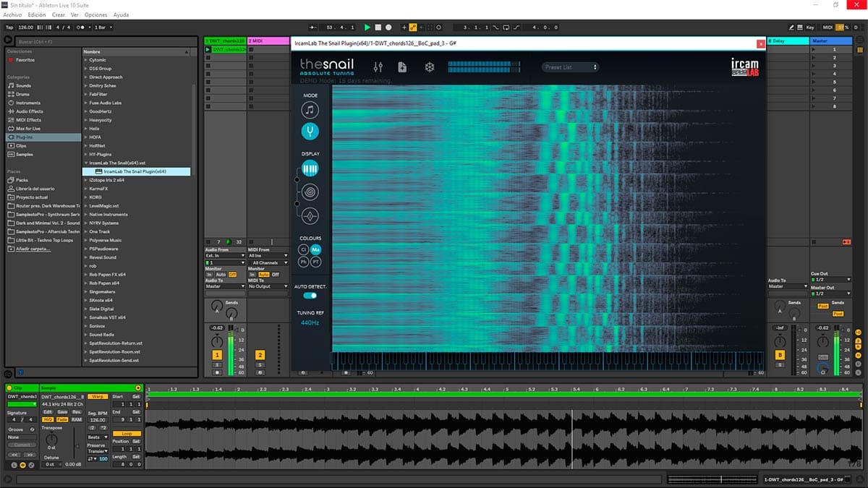868x488 pixels.
Task: Open the Opciones menu
Action: 96,14
